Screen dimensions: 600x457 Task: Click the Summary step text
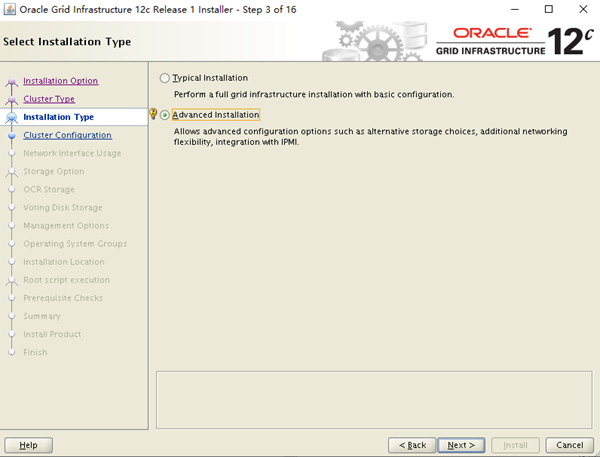pyautogui.click(x=42, y=316)
